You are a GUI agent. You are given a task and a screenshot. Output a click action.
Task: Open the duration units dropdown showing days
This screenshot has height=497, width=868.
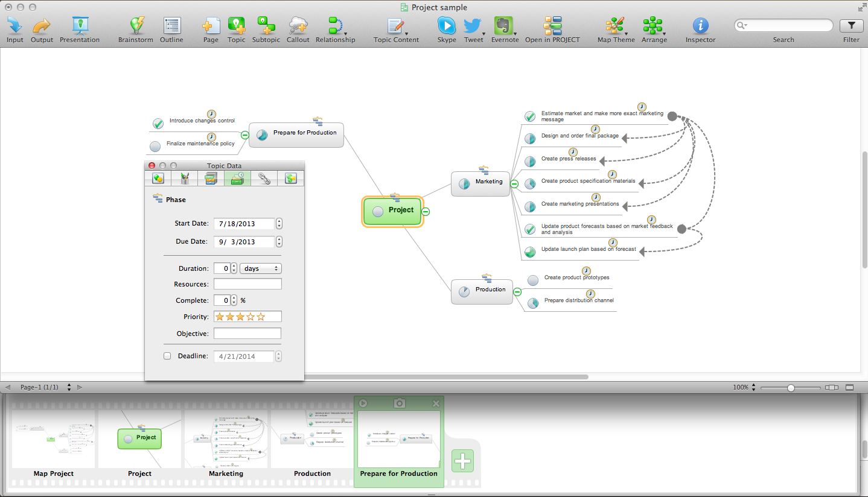coord(261,268)
